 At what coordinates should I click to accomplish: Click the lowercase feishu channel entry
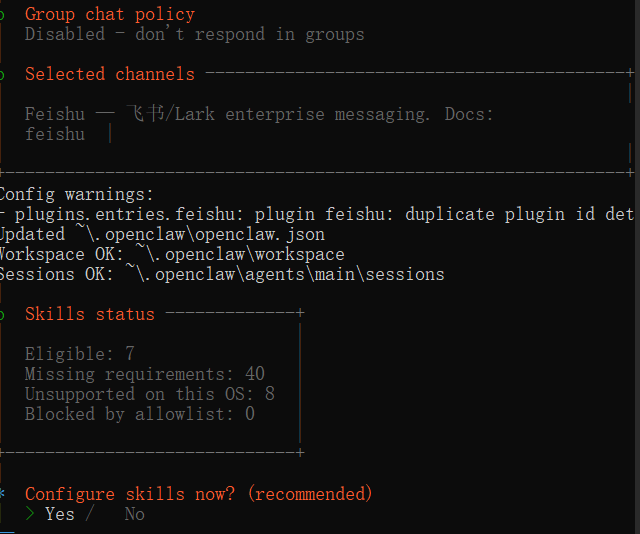[55, 134]
